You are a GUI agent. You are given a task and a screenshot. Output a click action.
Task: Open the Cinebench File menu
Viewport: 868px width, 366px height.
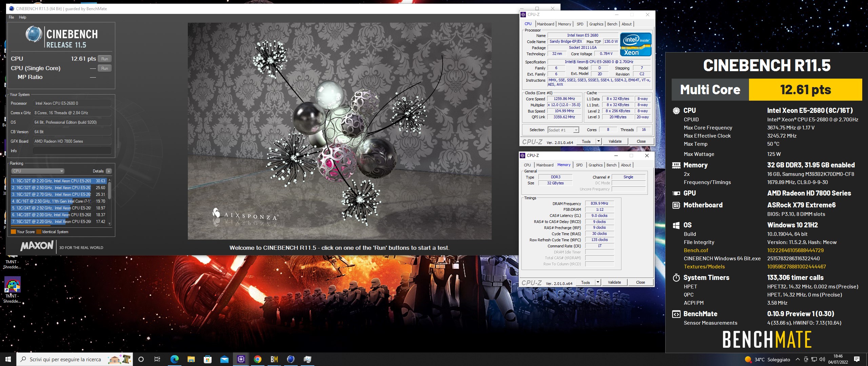pos(12,17)
